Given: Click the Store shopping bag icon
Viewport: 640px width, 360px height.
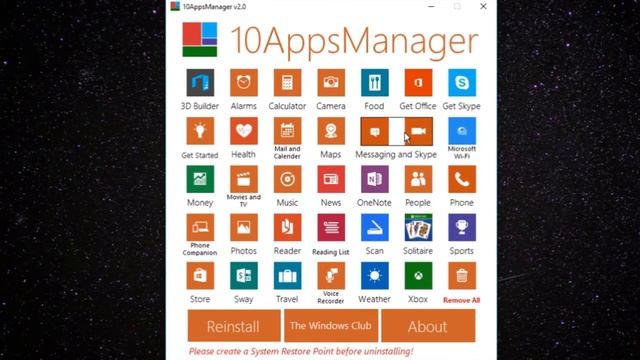Looking at the screenshot, I should coord(200,276).
